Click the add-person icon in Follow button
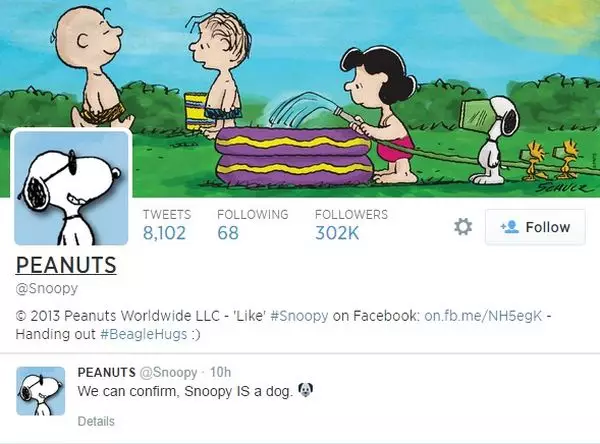600x444 pixels. 509,227
